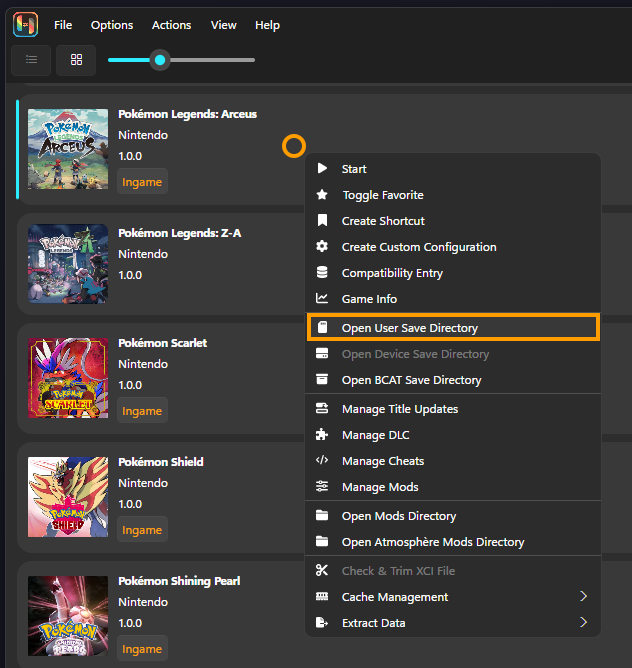Click the Manage DLC puzzle icon
Image resolution: width=632 pixels, height=668 pixels.
coord(322,434)
